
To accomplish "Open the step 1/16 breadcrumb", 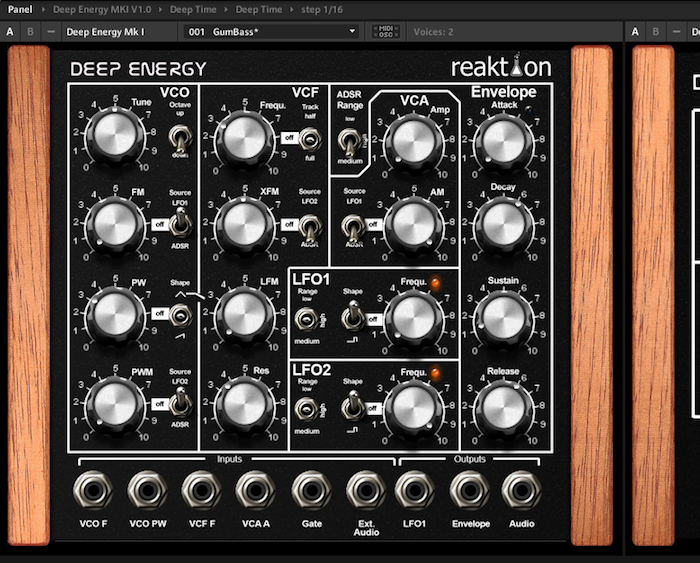I will (x=322, y=9).
